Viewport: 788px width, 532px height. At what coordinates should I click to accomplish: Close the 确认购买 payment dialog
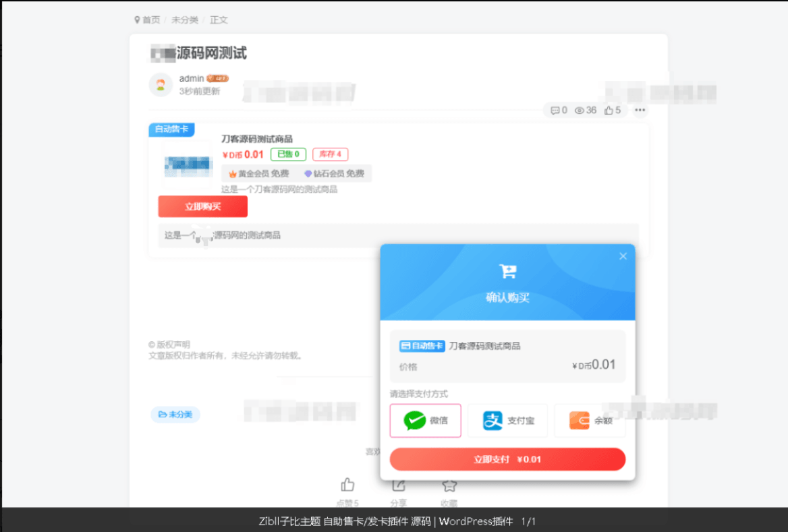pyautogui.click(x=623, y=256)
